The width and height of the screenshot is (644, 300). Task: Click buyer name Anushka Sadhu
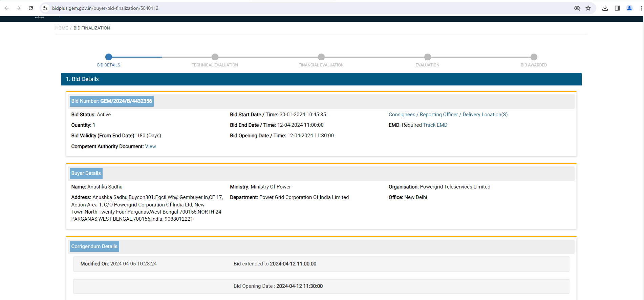[105, 187]
